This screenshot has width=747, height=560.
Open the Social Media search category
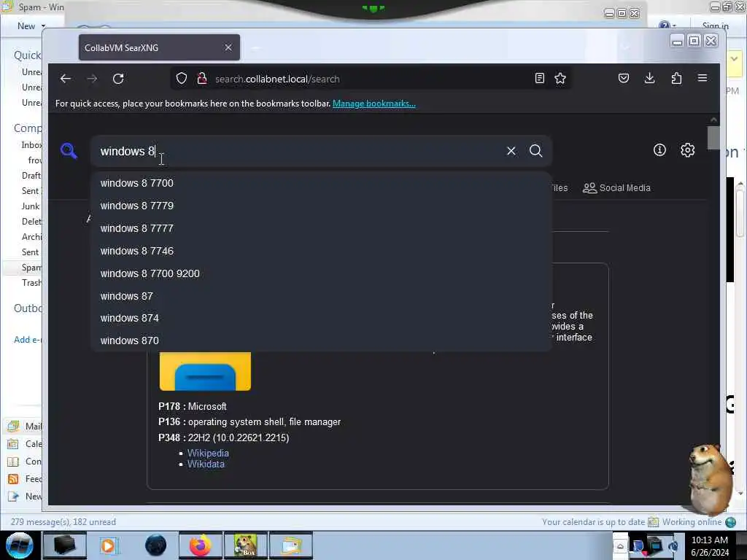click(x=616, y=188)
